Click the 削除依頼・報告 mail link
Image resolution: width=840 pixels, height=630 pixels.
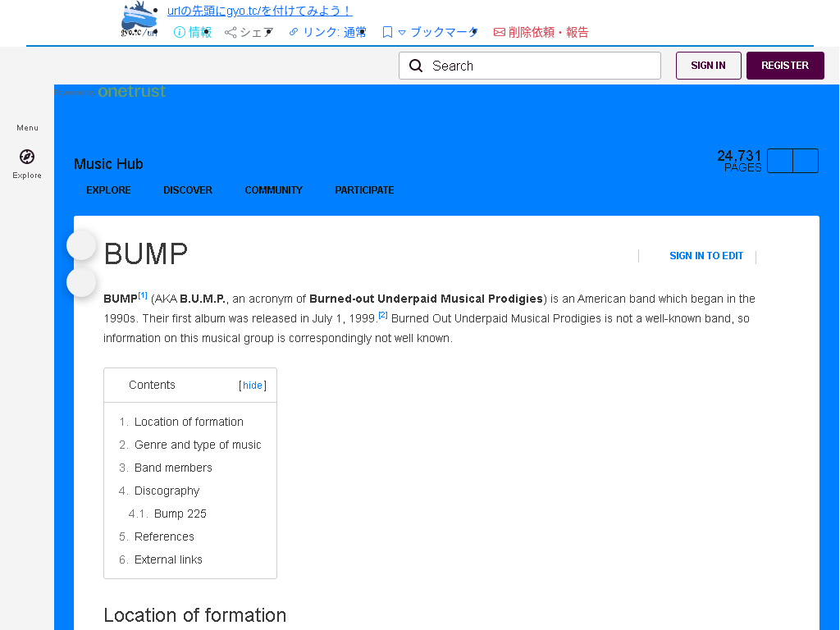pos(541,32)
